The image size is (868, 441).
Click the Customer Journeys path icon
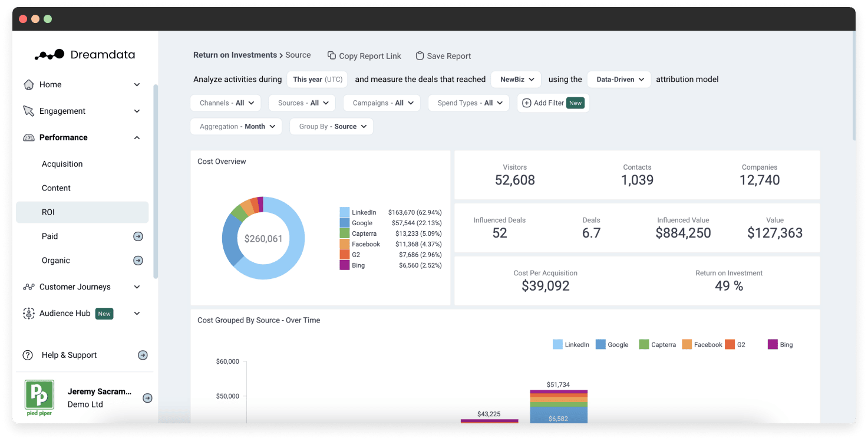(x=28, y=287)
